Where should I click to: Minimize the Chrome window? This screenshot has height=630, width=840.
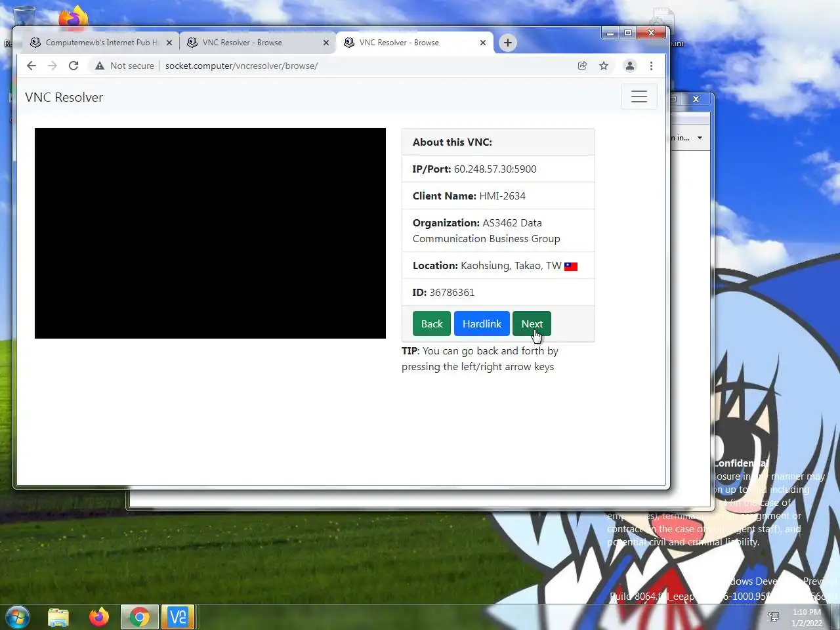[x=610, y=33]
